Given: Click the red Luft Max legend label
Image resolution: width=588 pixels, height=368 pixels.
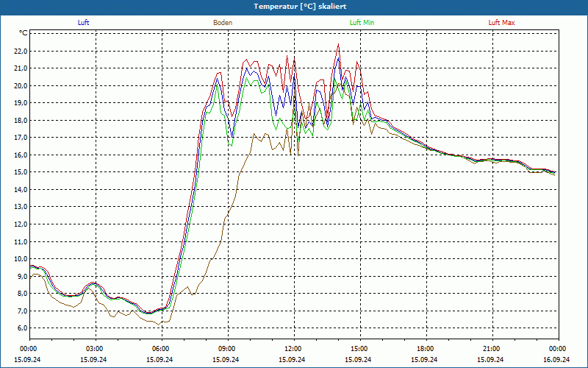Looking at the screenshot, I should (x=501, y=23).
